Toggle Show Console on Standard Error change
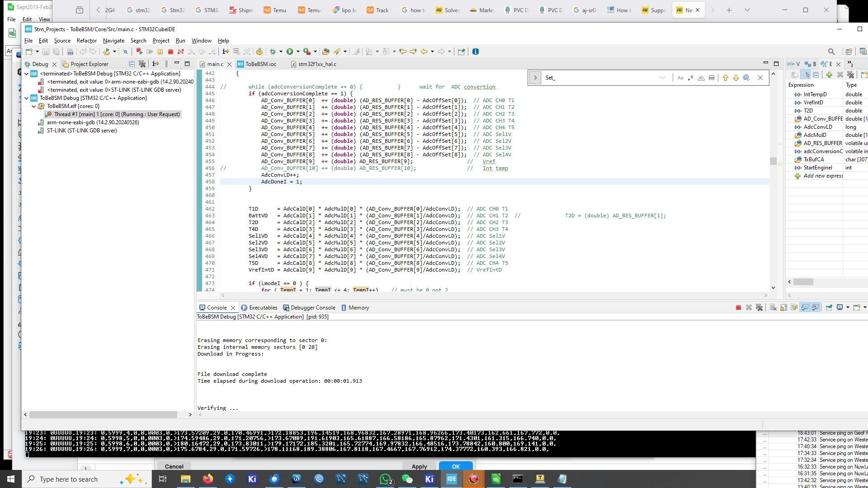The width and height of the screenshot is (868, 488). [816, 308]
